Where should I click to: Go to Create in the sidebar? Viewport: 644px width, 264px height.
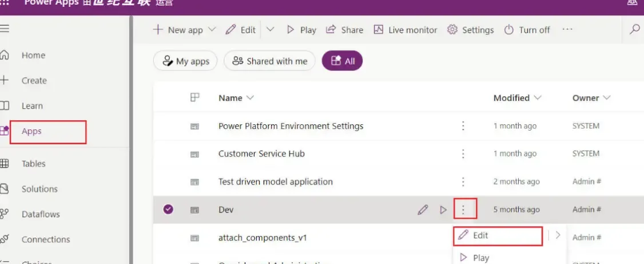pos(34,81)
